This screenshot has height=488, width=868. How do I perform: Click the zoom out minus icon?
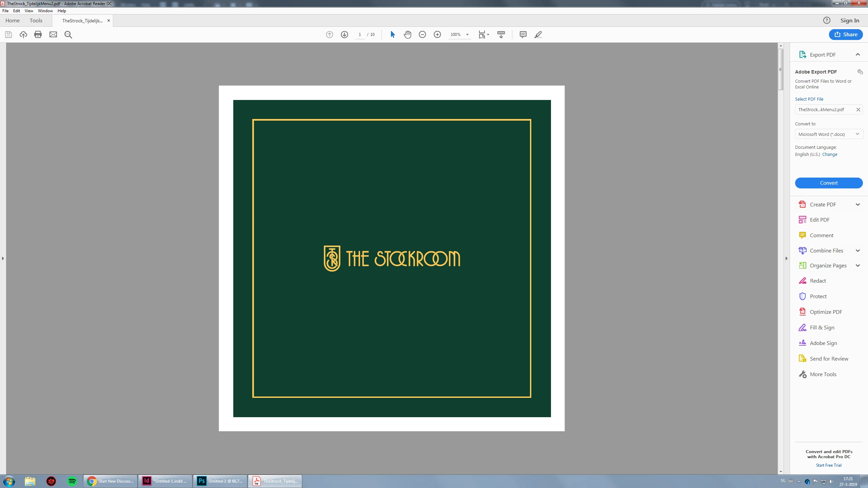coord(422,35)
